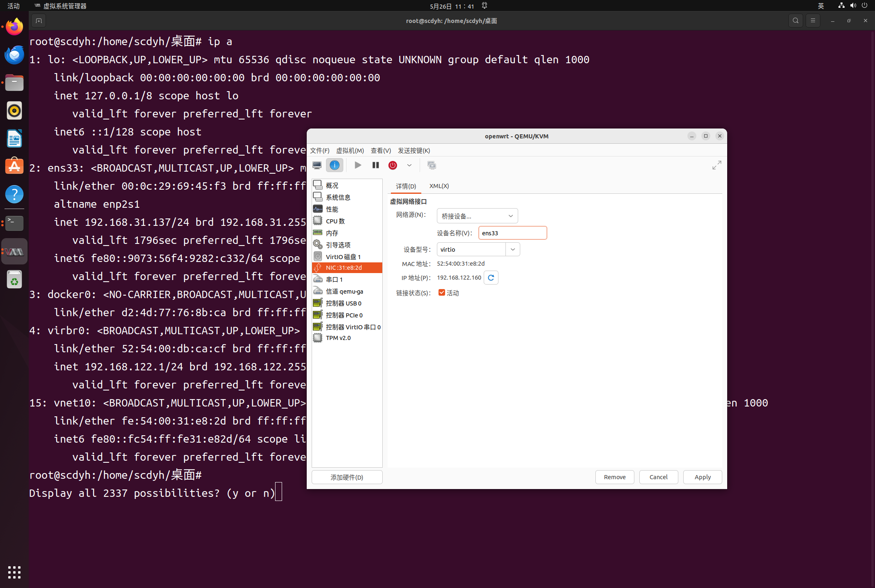Open LibreOffice Writer from the dock
The image size is (875, 588).
[x=14, y=139]
